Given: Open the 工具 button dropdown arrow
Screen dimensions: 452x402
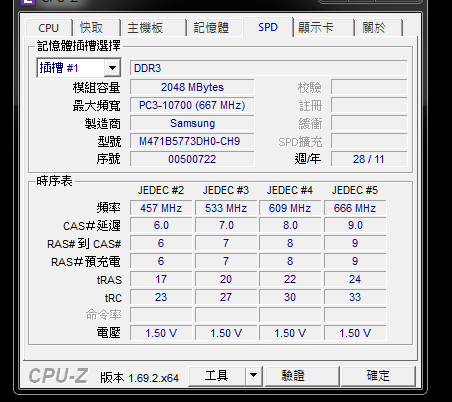Looking at the screenshot, I should click(254, 376).
